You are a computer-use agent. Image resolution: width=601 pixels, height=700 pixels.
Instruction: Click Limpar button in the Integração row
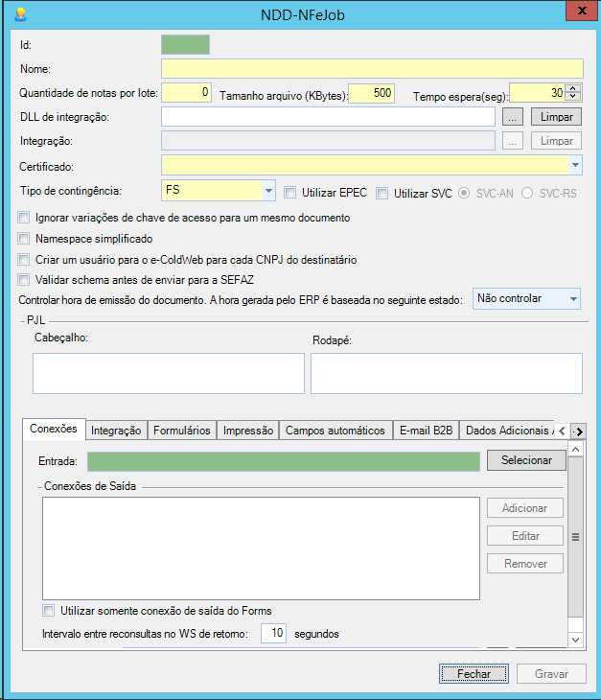coord(556,141)
